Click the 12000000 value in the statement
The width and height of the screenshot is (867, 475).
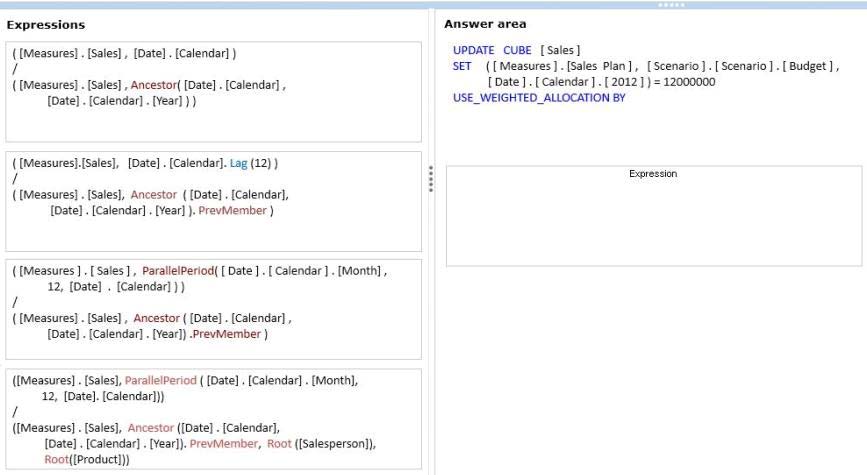pos(689,82)
